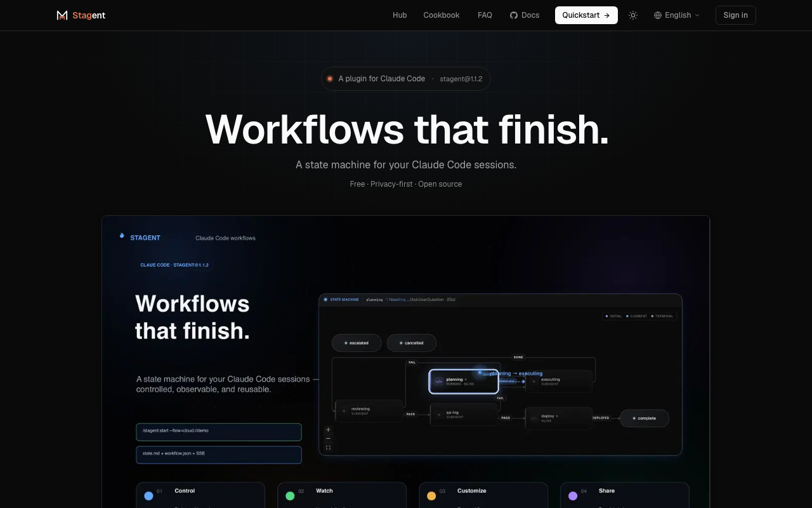
Task: Click the zoom in plus icon in diagram
Action: pos(328,430)
